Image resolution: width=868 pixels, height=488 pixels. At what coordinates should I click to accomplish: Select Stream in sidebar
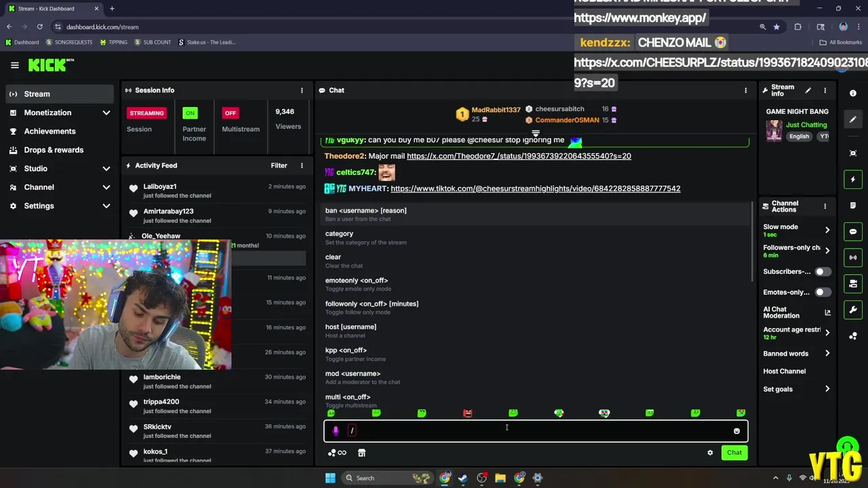(60, 94)
